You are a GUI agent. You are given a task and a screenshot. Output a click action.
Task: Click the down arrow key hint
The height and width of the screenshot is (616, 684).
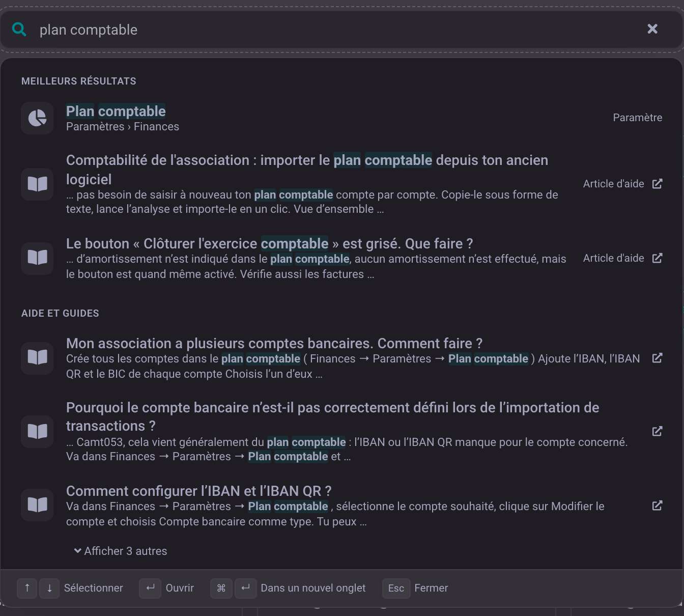click(49, 589)
